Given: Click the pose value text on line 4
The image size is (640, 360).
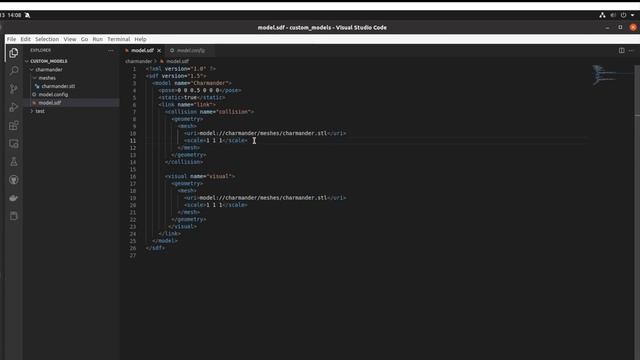Looking at the screenshot, I should (x=198, y=90).
